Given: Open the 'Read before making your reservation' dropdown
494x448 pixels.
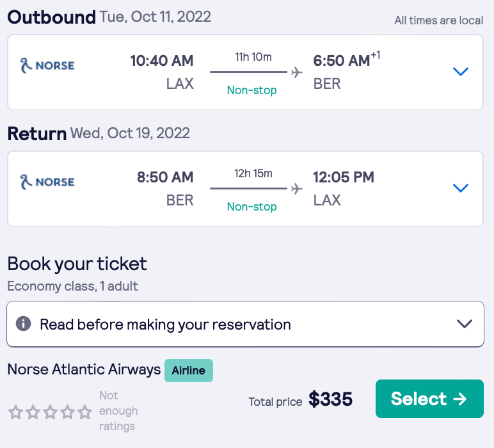Looking at the screenshot, I should tap(465, 324).
